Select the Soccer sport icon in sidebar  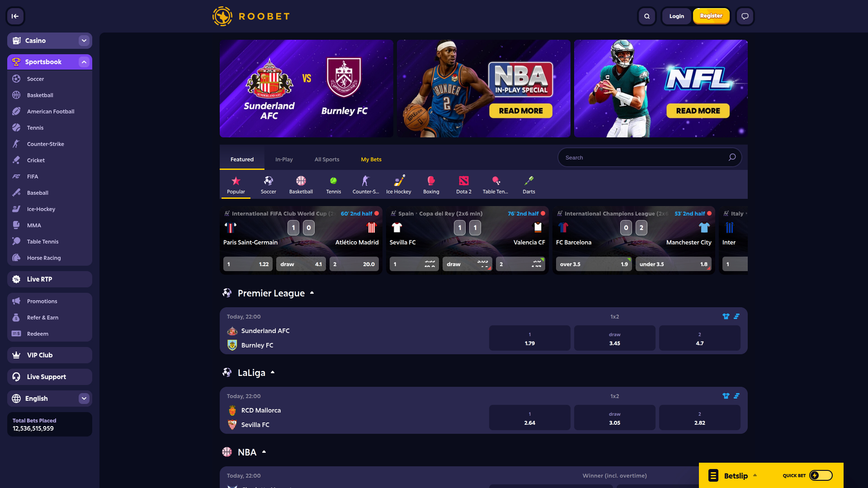(16, 79)
